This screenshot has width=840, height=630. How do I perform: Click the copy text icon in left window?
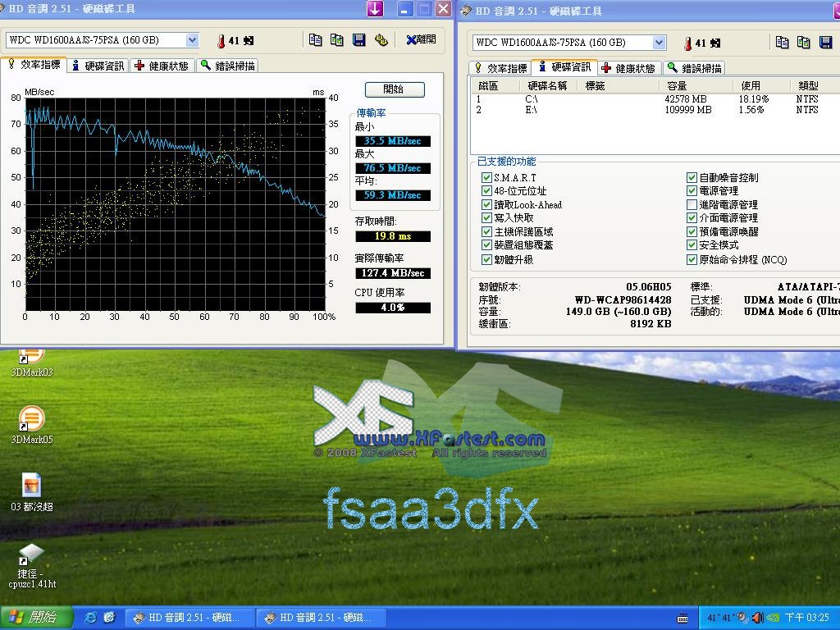tap(316, 40)
